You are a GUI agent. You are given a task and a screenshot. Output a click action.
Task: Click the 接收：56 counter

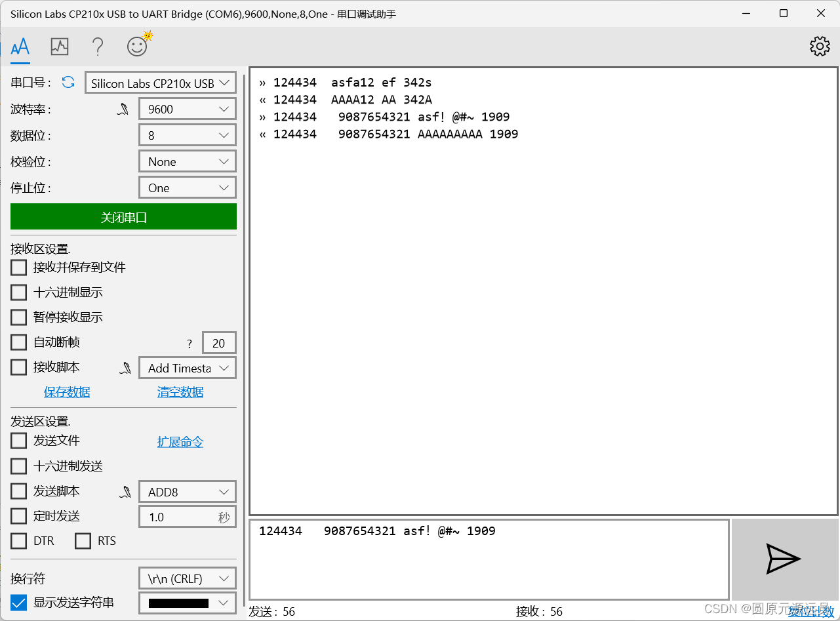click(540, 612)
